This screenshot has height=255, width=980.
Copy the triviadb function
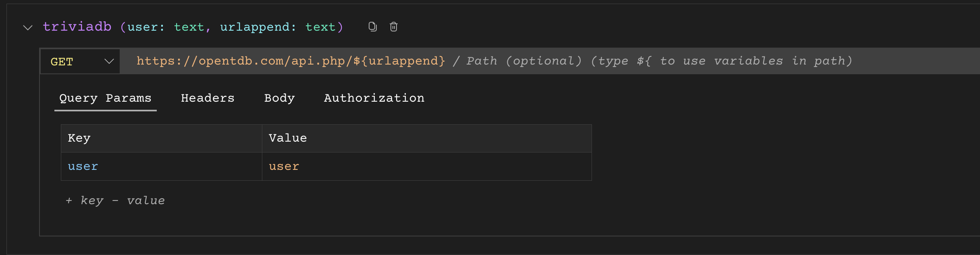point(373,27)
